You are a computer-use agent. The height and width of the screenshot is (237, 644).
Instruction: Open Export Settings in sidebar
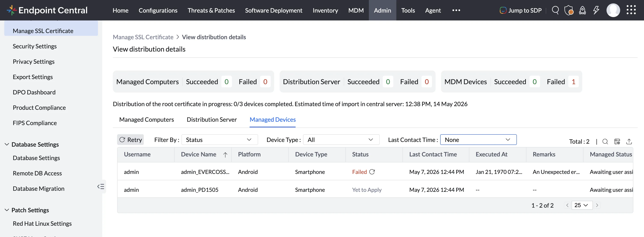coord(33,77)
